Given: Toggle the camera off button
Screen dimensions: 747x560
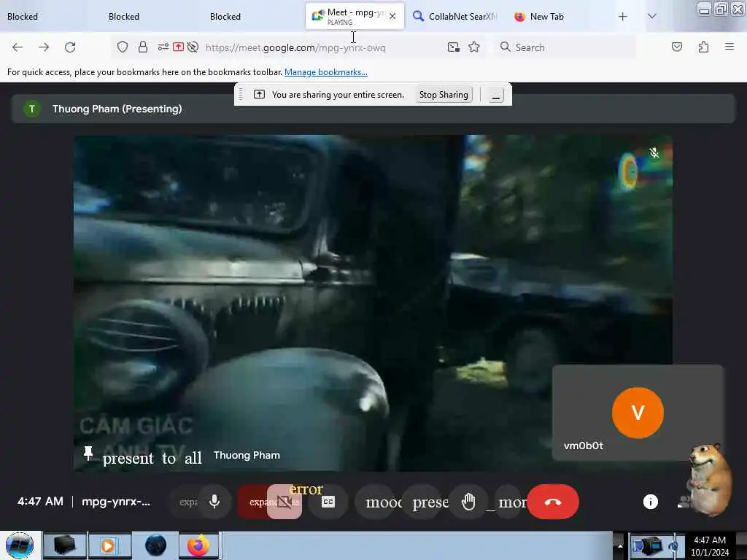Looking at the screenshot, I should click(285, 502).
